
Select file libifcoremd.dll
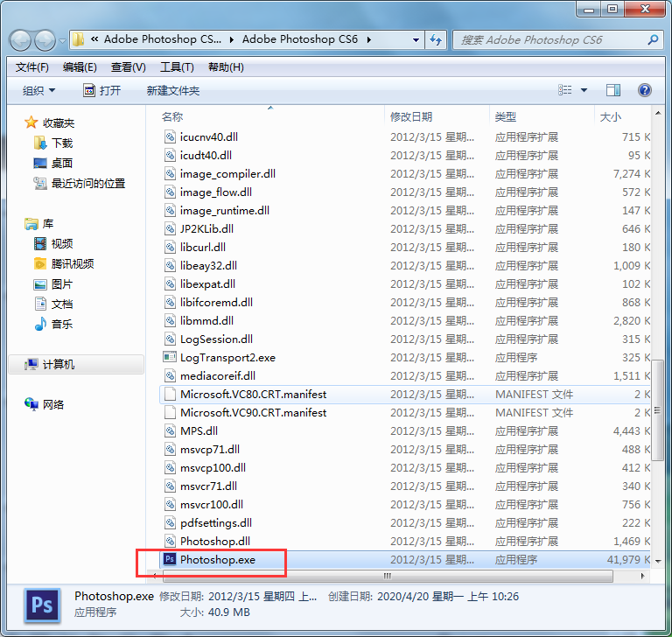pyautogui.click(x=216, y=302)
